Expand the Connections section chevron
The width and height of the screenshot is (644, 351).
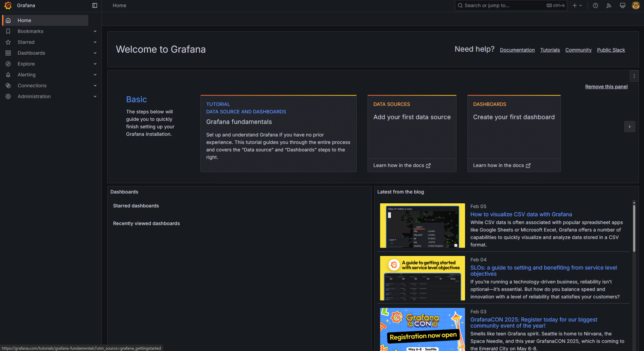95,86
